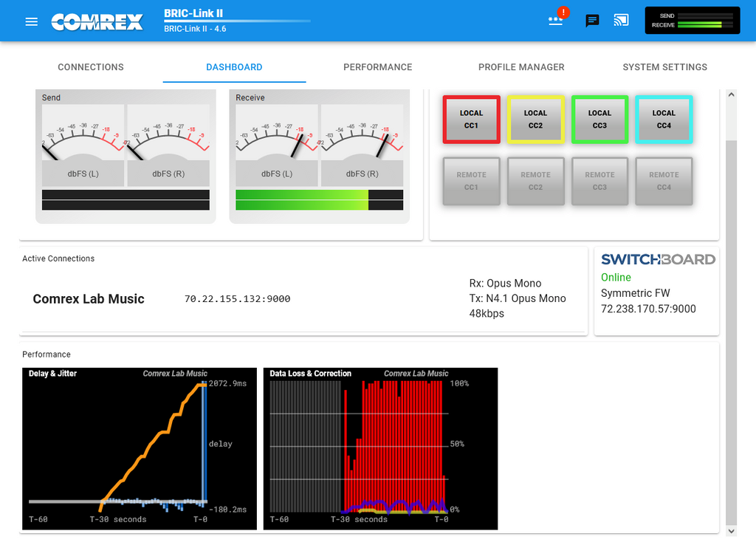Click the Switchboard logo
The image size is (756, 545).
[x=657, y=259]
